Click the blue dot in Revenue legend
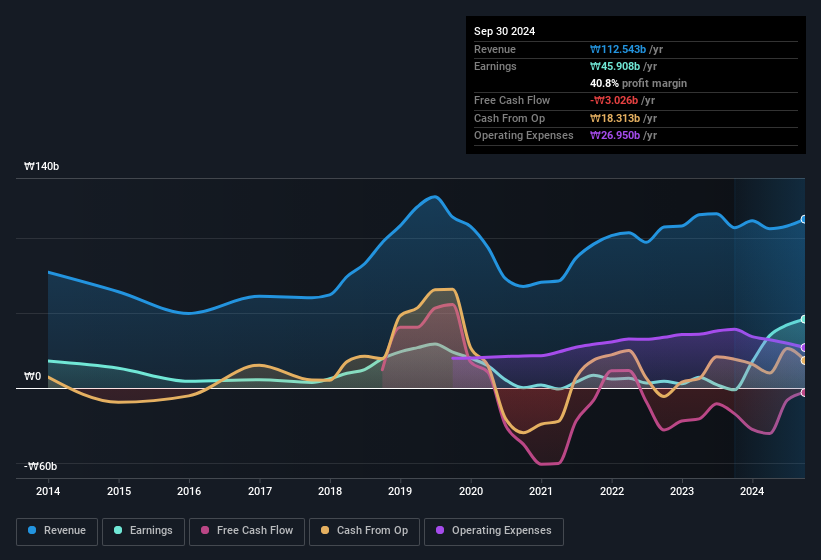 click(33, 530)
